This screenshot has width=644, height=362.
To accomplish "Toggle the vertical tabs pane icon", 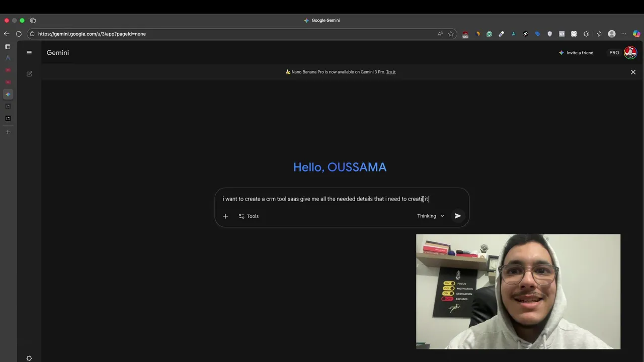I will point(8,46).
